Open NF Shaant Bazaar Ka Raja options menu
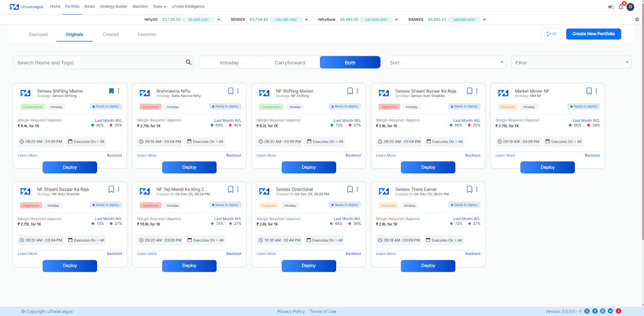 pyautogui.click(x=118, y=189)
